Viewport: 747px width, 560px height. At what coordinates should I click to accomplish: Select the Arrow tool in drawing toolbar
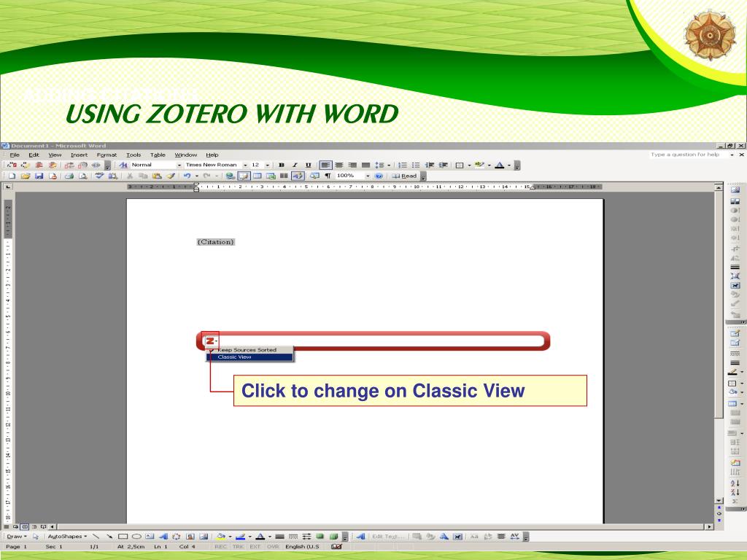click(x=109, y=537)
